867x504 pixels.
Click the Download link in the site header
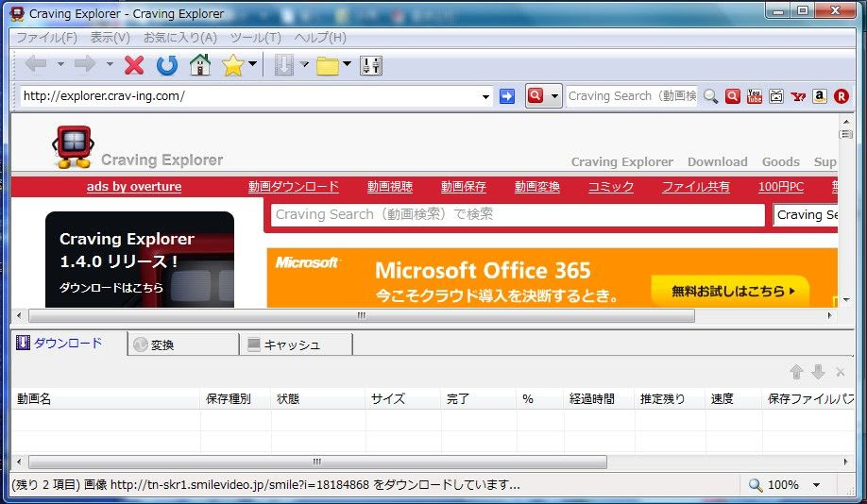(717, 162)
